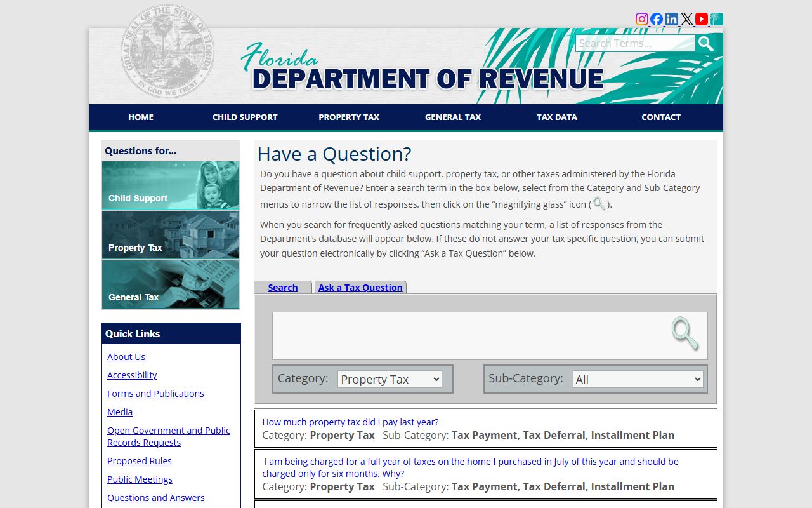Open GENERAL TAX navigation menu
812x508 pixels.
coord(453,117)
